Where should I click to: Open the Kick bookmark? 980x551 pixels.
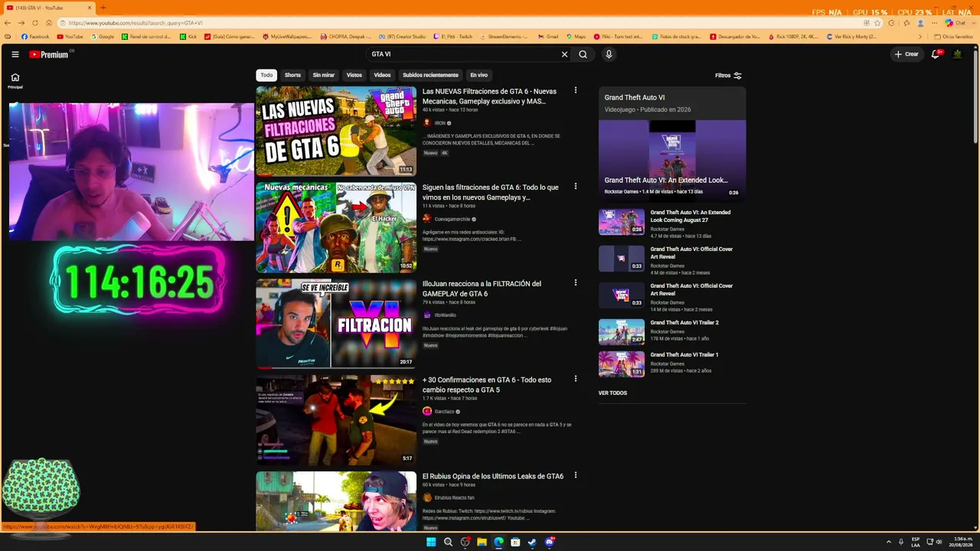click(188, 37)
